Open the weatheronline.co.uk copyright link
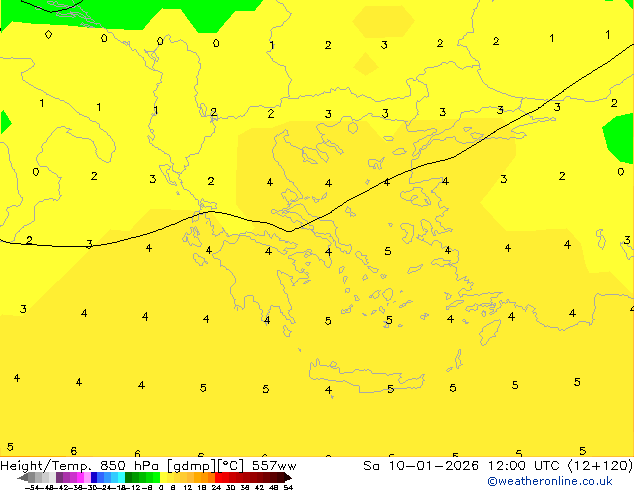634x490 pixels. [550, 481]
